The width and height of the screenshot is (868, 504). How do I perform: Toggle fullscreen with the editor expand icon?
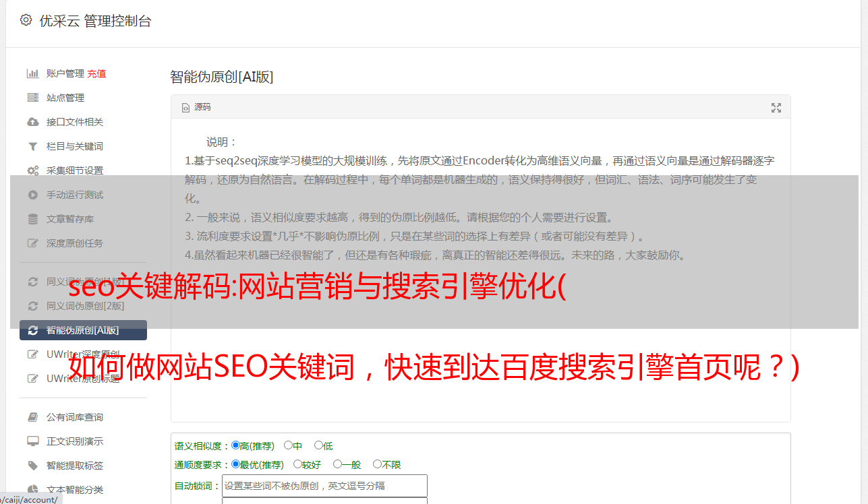click(x=776, y=107)
